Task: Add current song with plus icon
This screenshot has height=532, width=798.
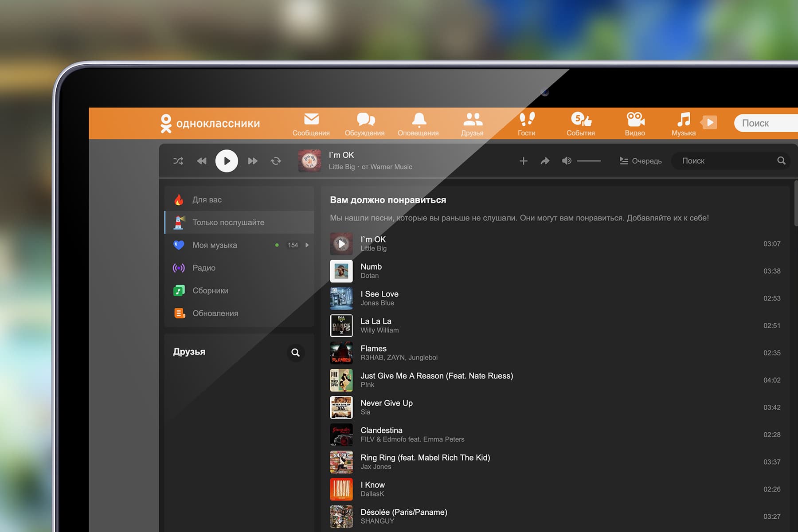Action: (x=524, y=161)
